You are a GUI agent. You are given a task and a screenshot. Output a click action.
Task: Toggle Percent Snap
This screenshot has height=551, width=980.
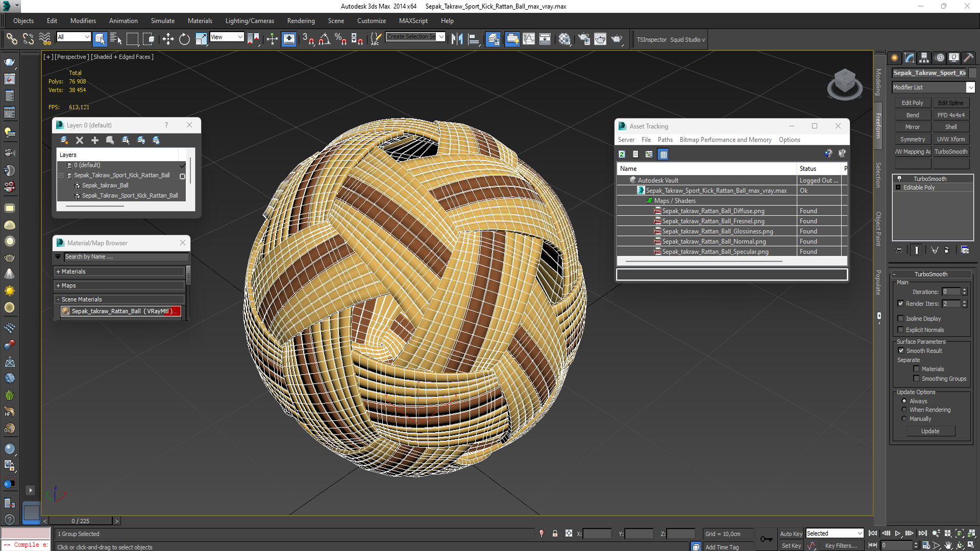(340, 39)
